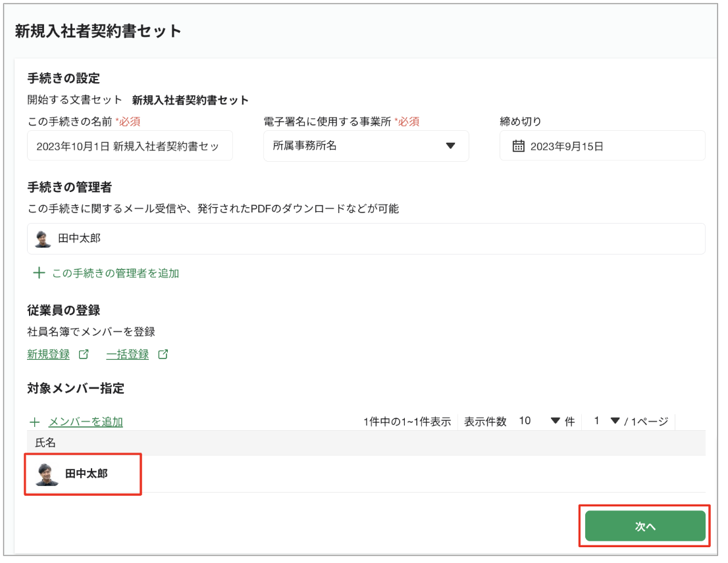This screenshot has height=563, width=728.
Task: Click the procedure name input field
Action: 130,145
